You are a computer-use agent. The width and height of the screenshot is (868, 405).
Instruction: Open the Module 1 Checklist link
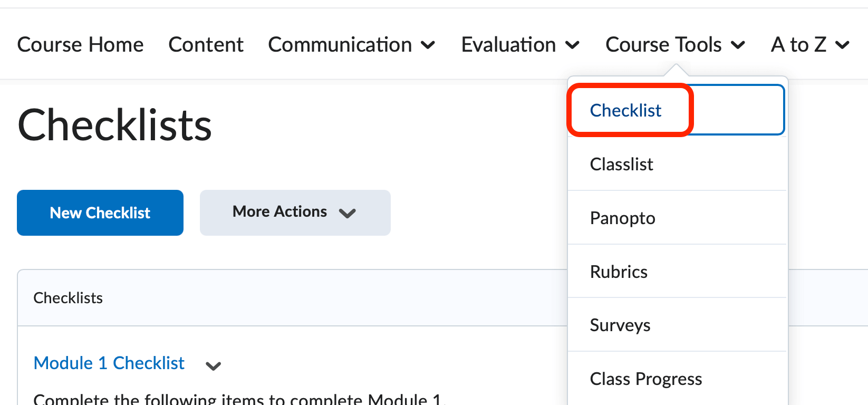(x=109, y=363)
